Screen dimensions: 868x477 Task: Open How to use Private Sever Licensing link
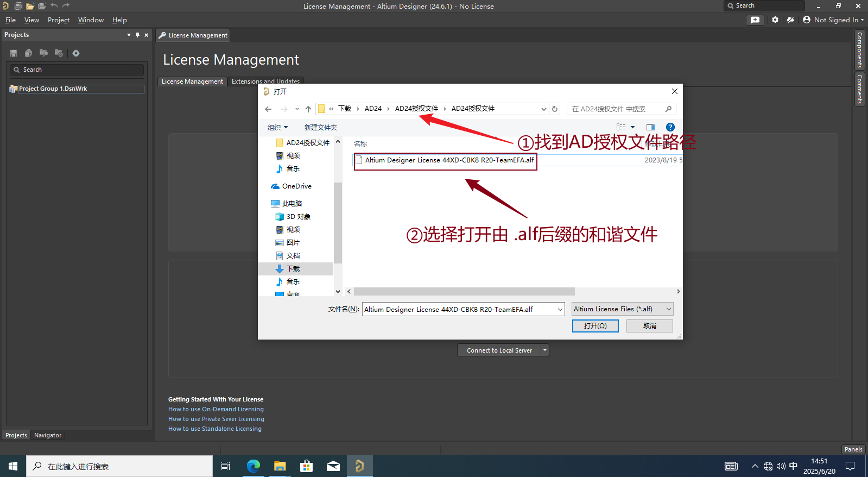216,419
